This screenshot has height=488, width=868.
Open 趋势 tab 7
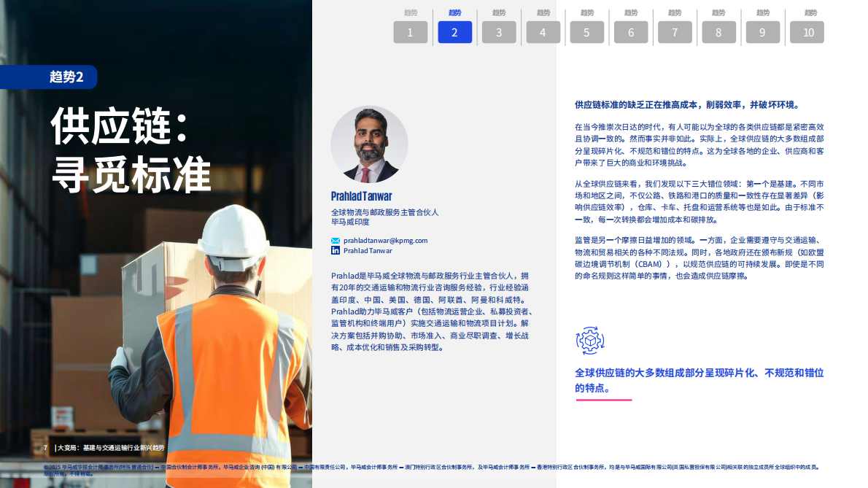click(675, 31)
